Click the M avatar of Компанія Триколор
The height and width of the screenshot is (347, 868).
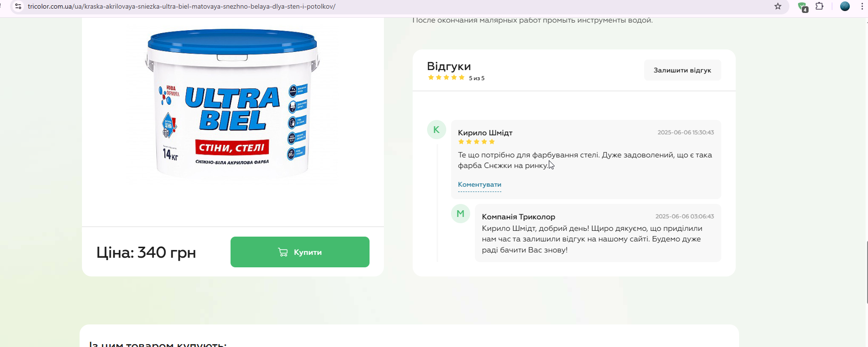(461, 214)
